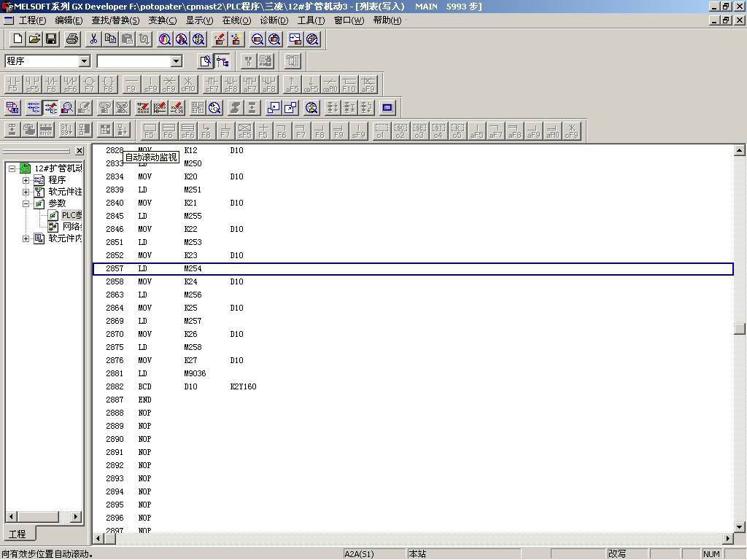Image resolution: width=747 pixels, height=560 pixels.
Task: Switch to the 工程 tab at panel bottom
Action: click(18, 534)
